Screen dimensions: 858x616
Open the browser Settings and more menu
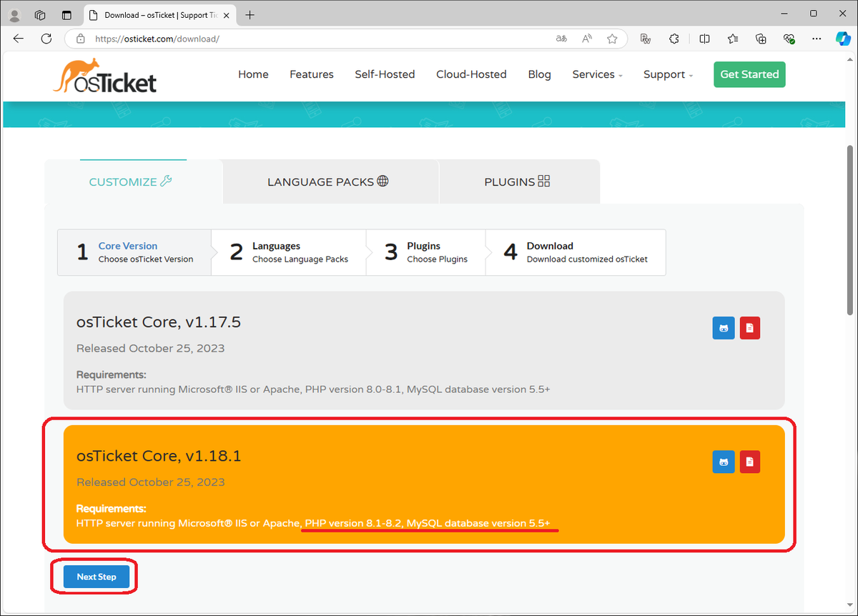[x=817, y=39]
